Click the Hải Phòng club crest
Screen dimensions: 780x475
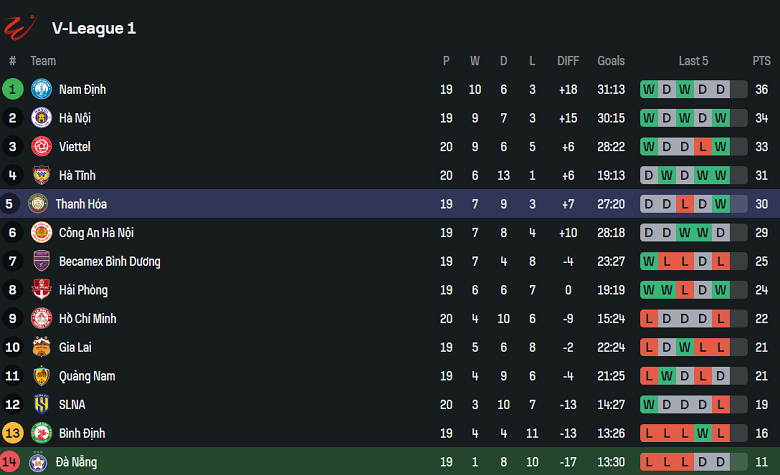[41, 290]
